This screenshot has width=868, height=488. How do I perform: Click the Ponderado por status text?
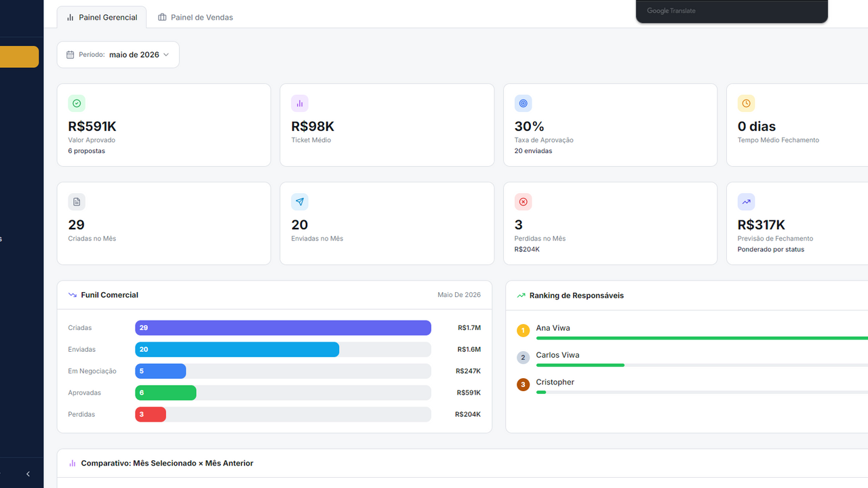coord(771,249)
